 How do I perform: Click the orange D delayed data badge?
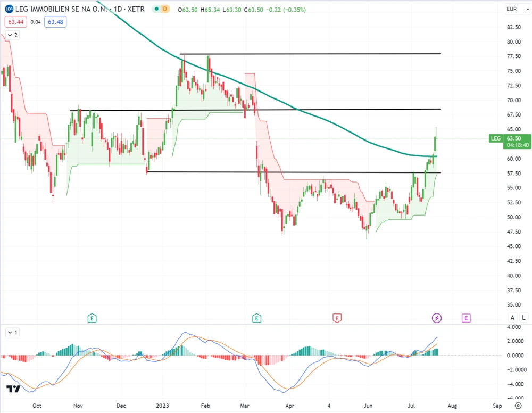[x=165, y=9]
